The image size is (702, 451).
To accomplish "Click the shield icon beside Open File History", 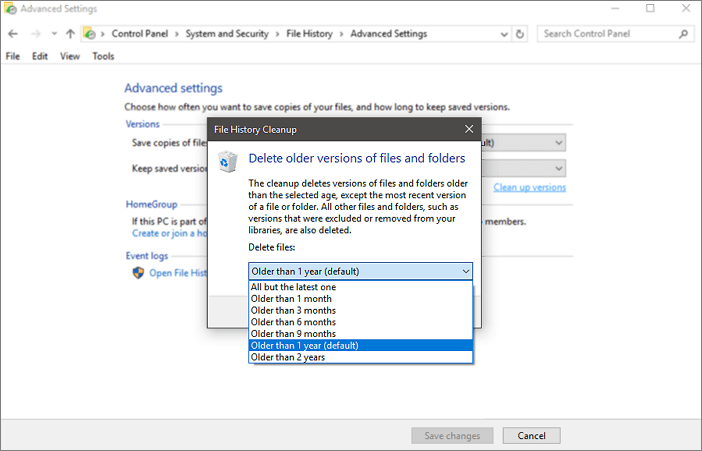I will tap(138, 273).
